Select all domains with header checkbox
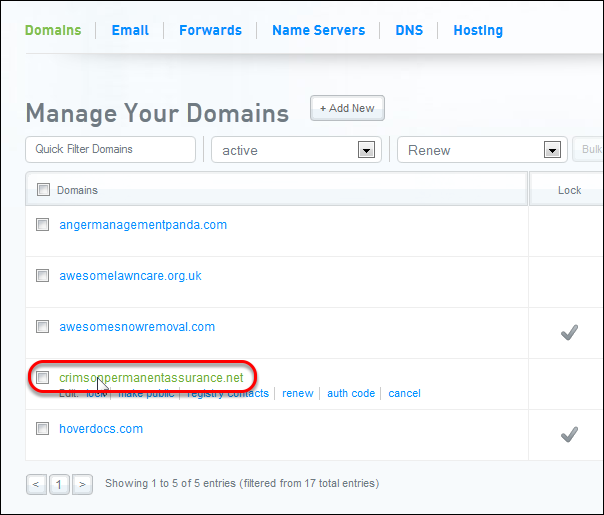This screenshot has height=515, width=604. pos(43,190)
